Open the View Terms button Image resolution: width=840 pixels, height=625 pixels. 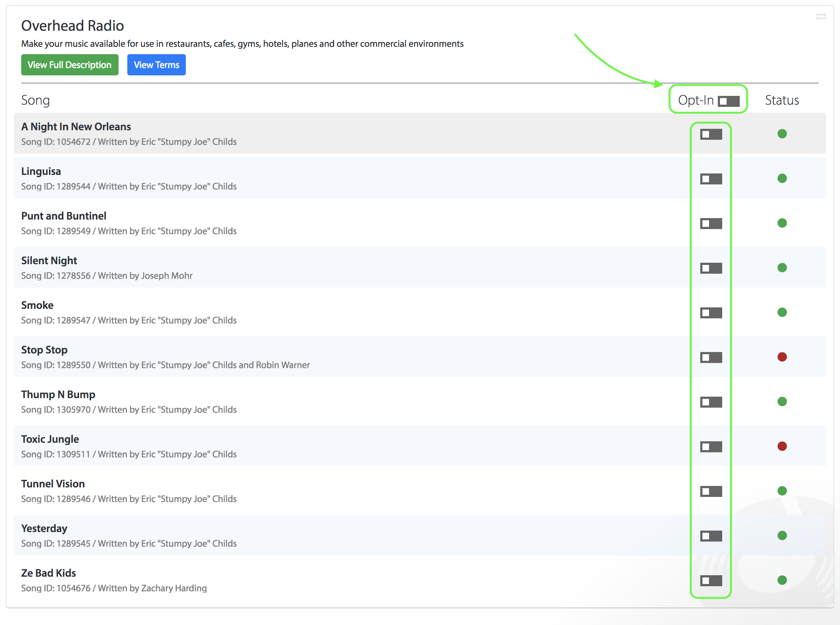tap(156, 65)
